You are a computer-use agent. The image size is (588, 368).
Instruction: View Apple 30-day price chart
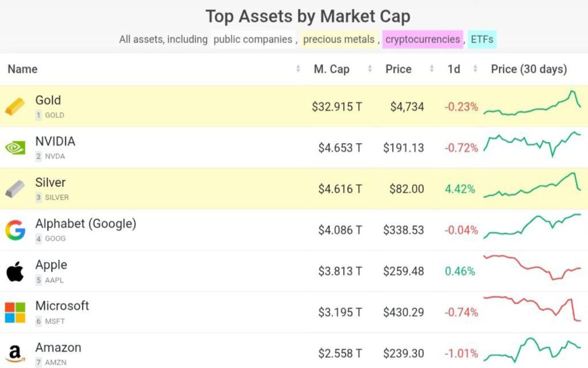(x=532, y=268)
